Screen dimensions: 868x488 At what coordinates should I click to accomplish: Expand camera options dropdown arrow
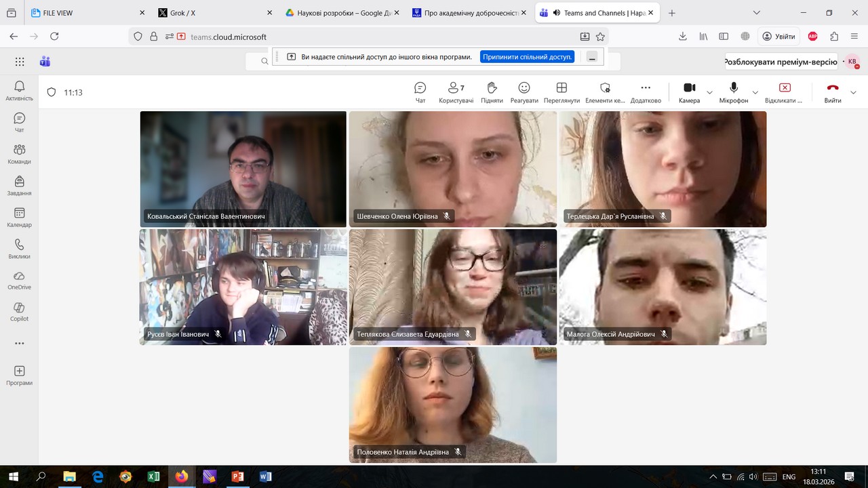709,93
